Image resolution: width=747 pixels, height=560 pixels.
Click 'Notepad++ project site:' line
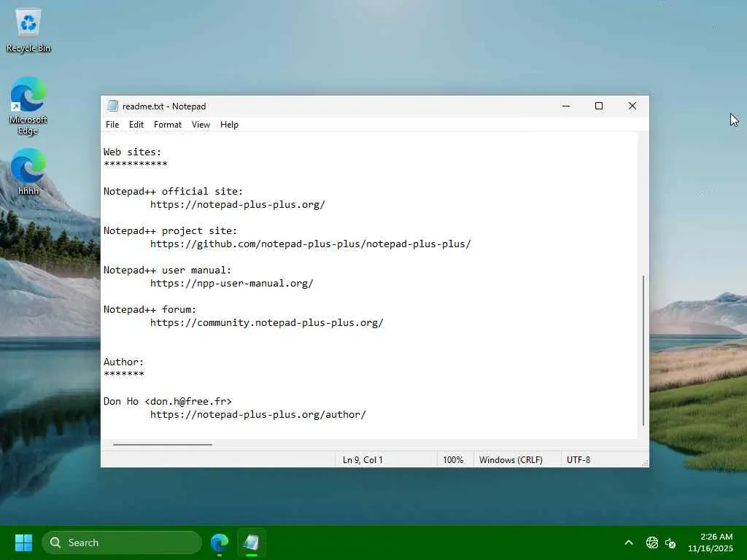170,231
